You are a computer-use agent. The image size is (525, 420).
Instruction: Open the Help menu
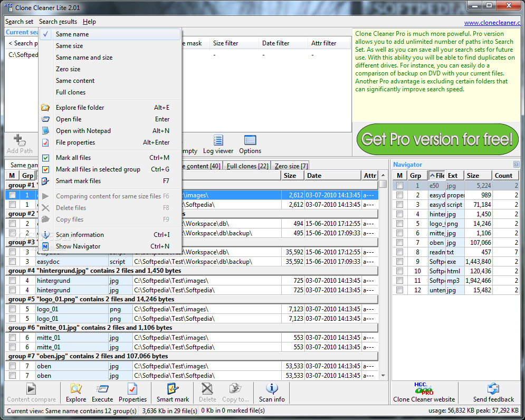(x=89, y=22)
